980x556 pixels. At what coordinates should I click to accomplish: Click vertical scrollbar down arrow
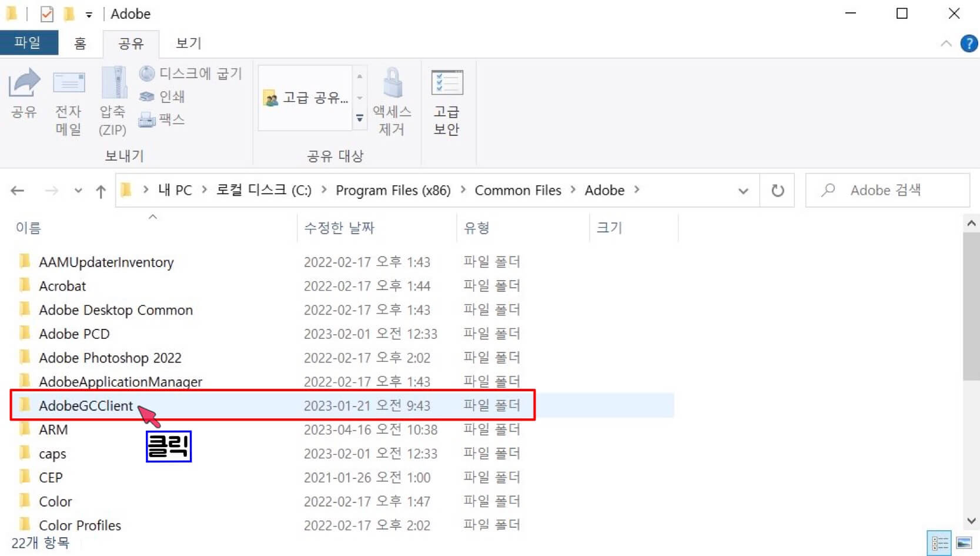(971, 521)
